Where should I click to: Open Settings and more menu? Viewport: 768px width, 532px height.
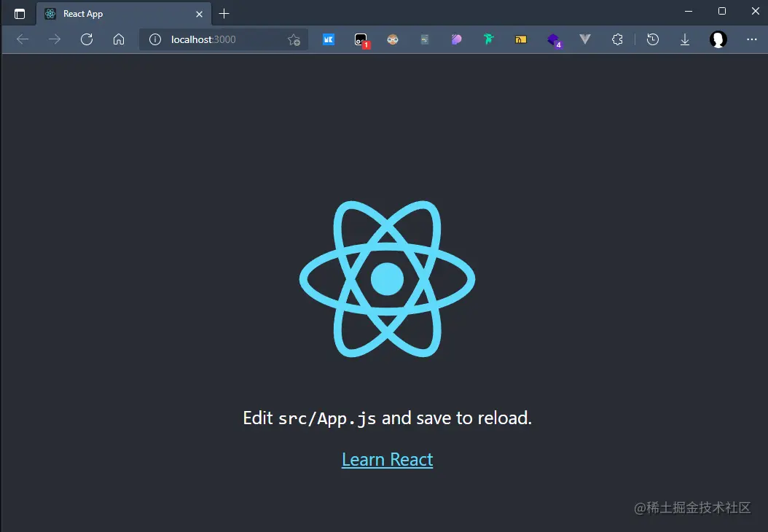click(752, 39)
